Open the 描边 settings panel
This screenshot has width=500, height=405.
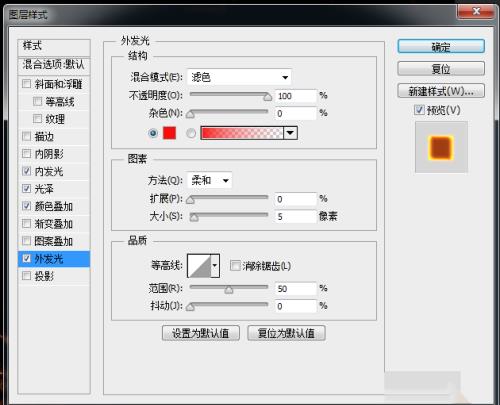[x=44, y=136]
